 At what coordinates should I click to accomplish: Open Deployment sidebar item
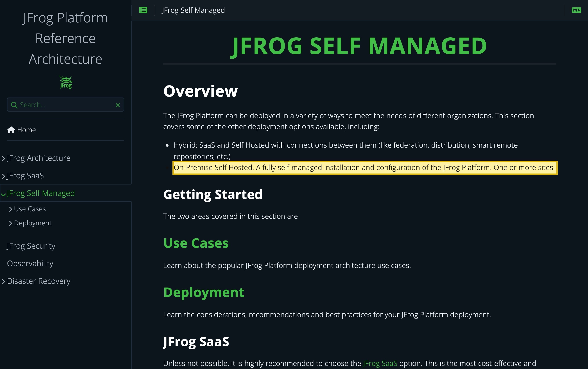pos(33,223)
